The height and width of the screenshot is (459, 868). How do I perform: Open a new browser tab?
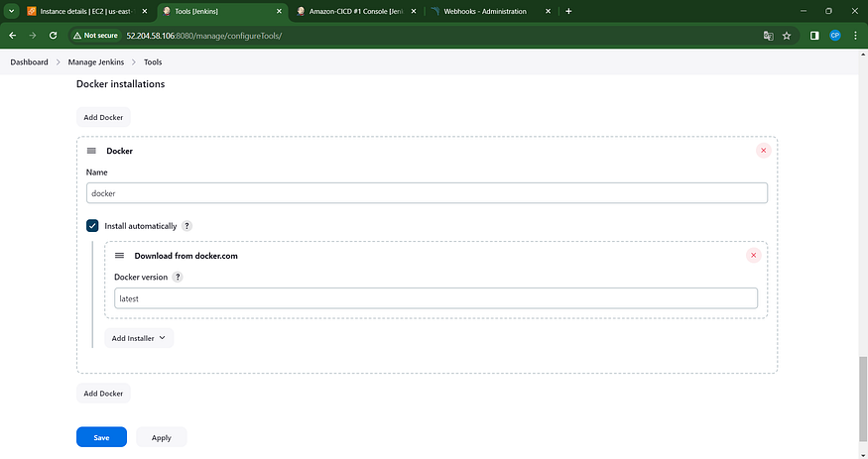568,11
